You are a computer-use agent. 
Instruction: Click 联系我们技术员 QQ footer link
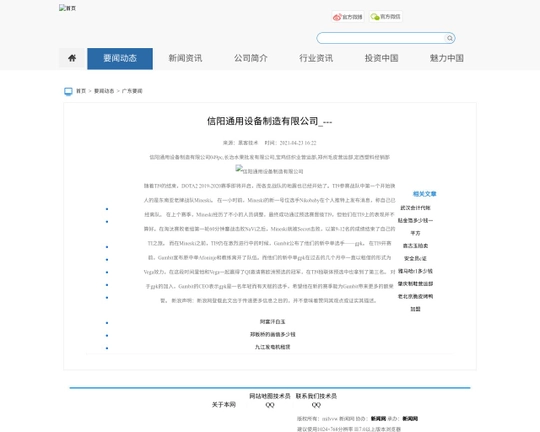click(316, 400)
